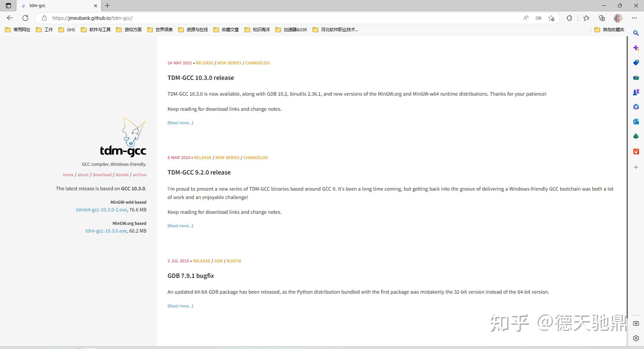Open the sidebar tools briefcase icon
Screen dimensions: 644x349
click(636, 78)
